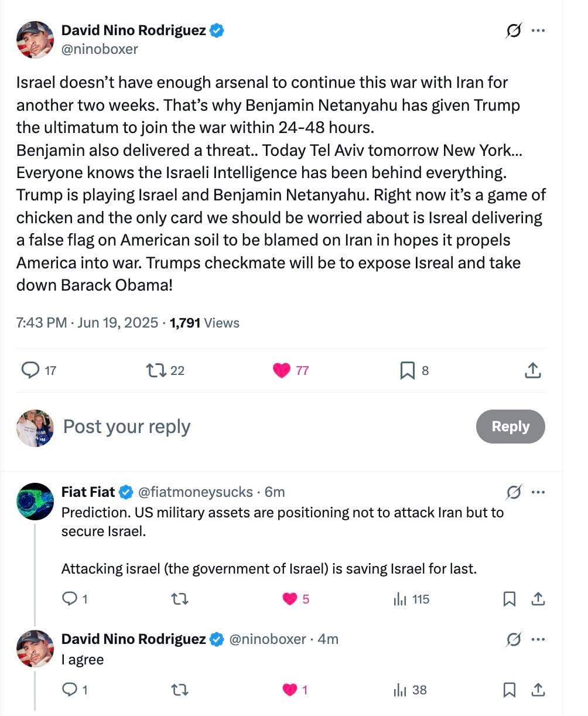The height and width of the screenshot is (716, 588).
Task: Repost the main Israel-Iran post
Action: [155, 370]
